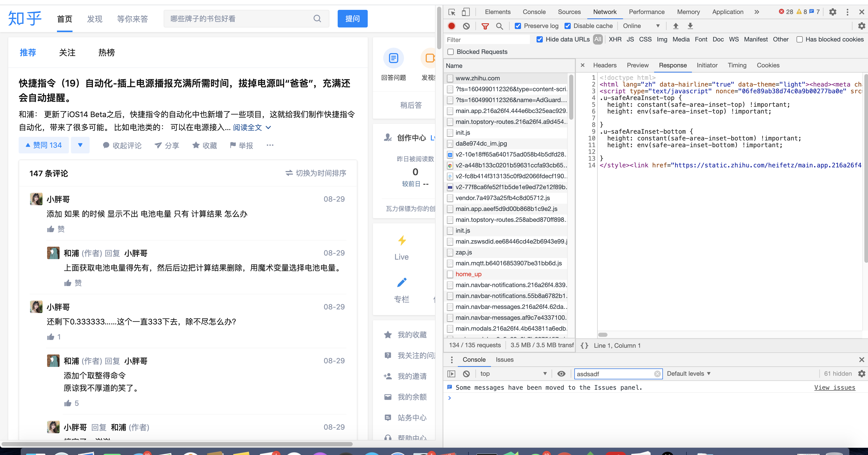Viewport: 868px width, 455px height.
Task: Open the drawer more tabs menu
Action: (452, 360)
